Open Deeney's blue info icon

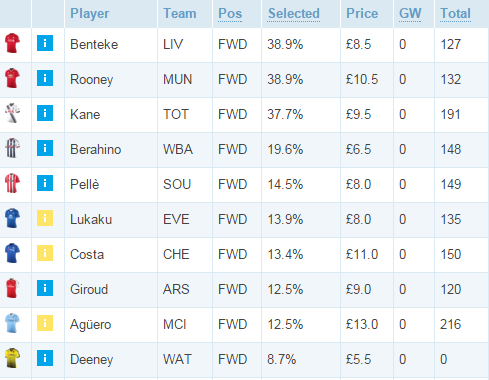[x=45, y=358]
